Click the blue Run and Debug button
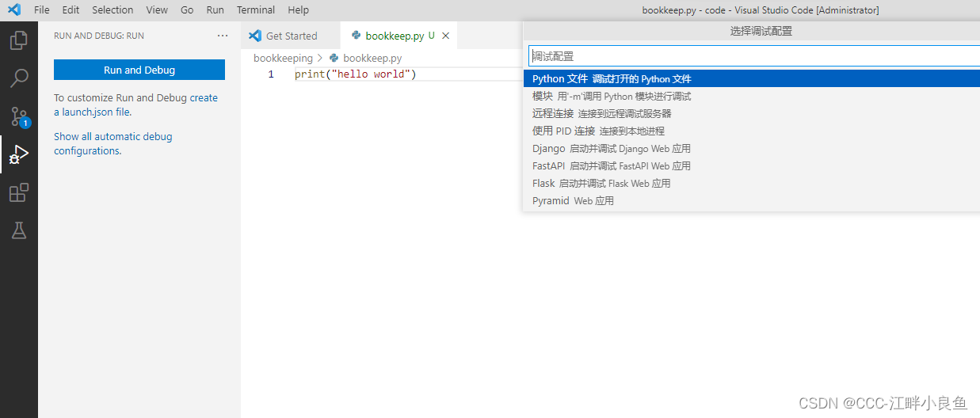 click(x=139, y=70)
